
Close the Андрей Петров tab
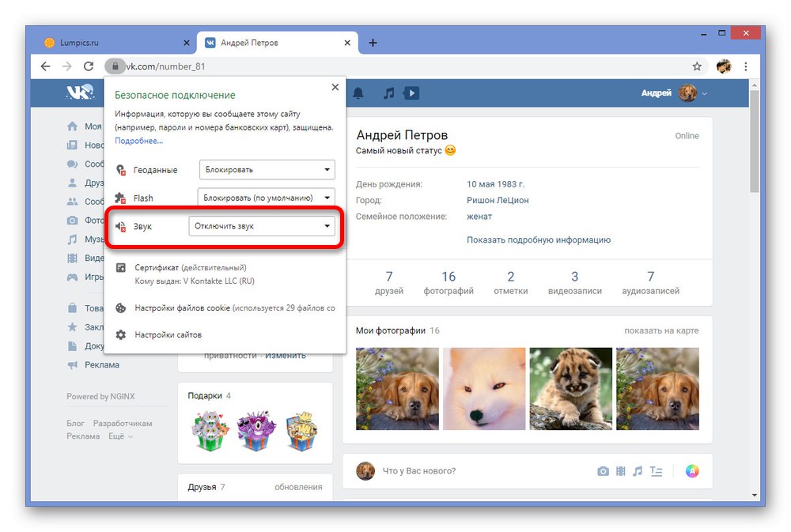[347, 43]
